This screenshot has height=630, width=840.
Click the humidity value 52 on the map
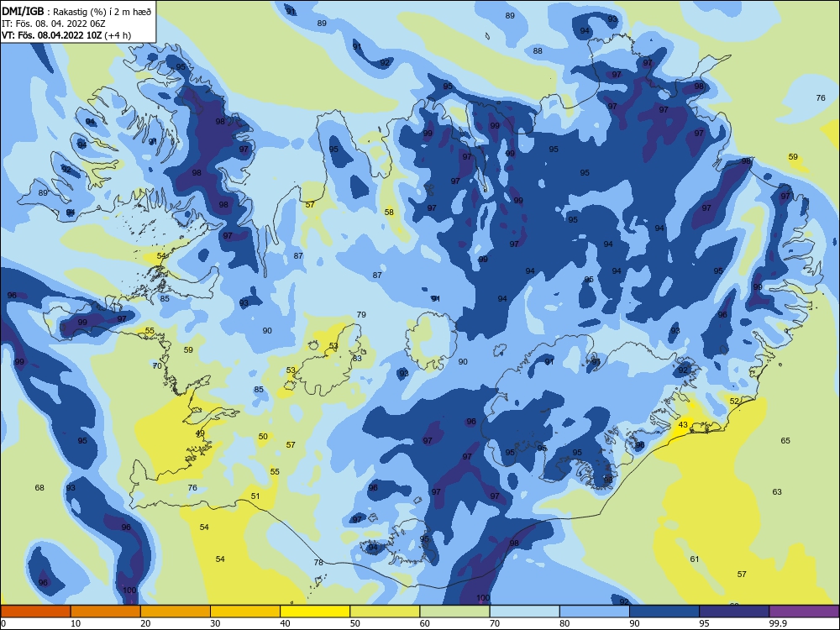point(734,401)
